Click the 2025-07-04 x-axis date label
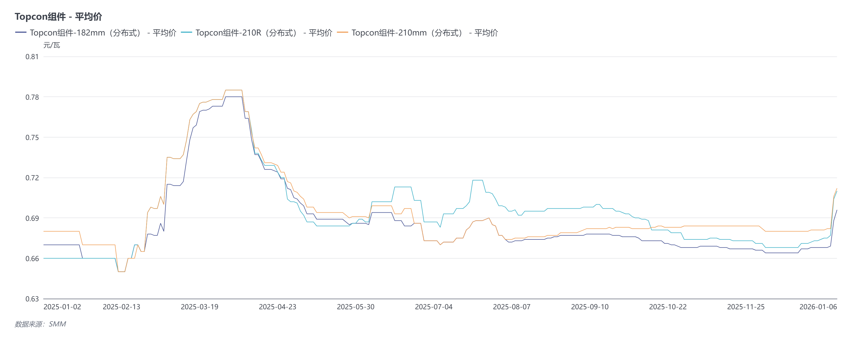 (434, 307)
